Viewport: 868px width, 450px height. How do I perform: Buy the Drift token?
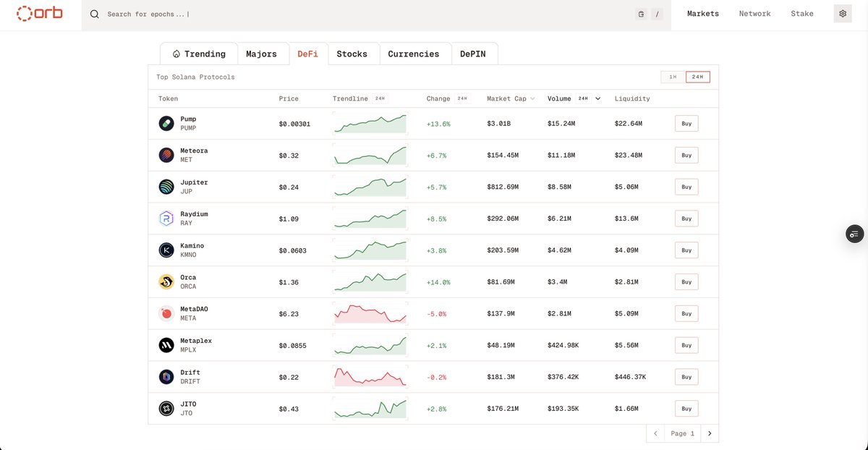point(686,377)
